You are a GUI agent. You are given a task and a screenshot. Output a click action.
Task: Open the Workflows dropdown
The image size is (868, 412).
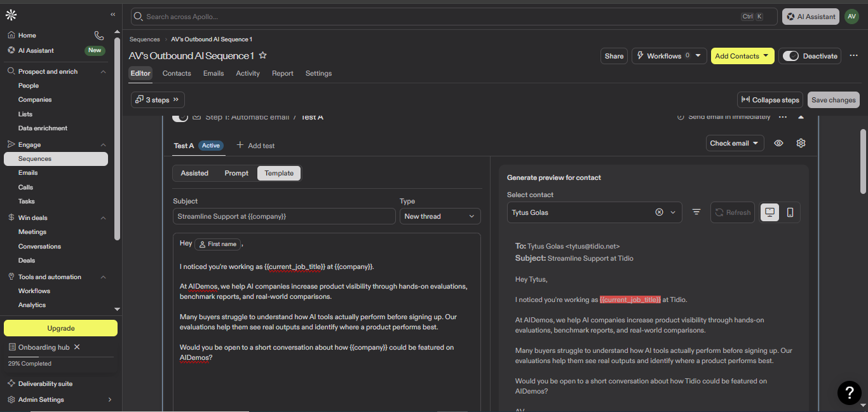pos(669,56)
